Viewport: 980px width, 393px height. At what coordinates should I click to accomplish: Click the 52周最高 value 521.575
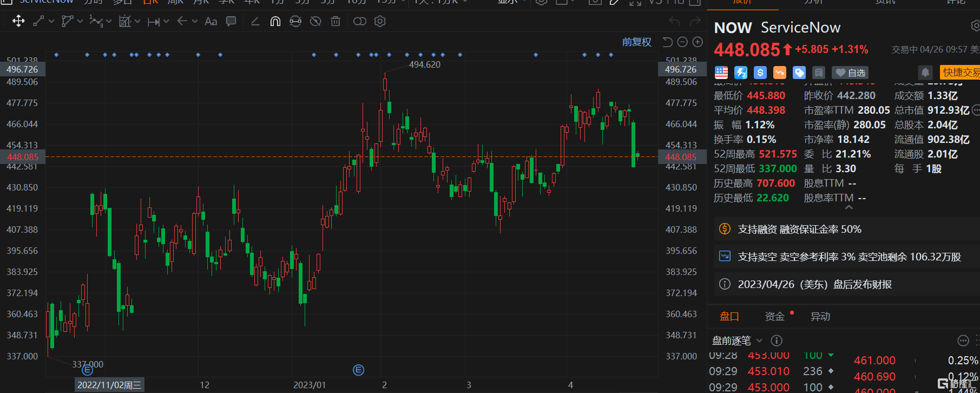pyautogui.click(x=778, y=154)
